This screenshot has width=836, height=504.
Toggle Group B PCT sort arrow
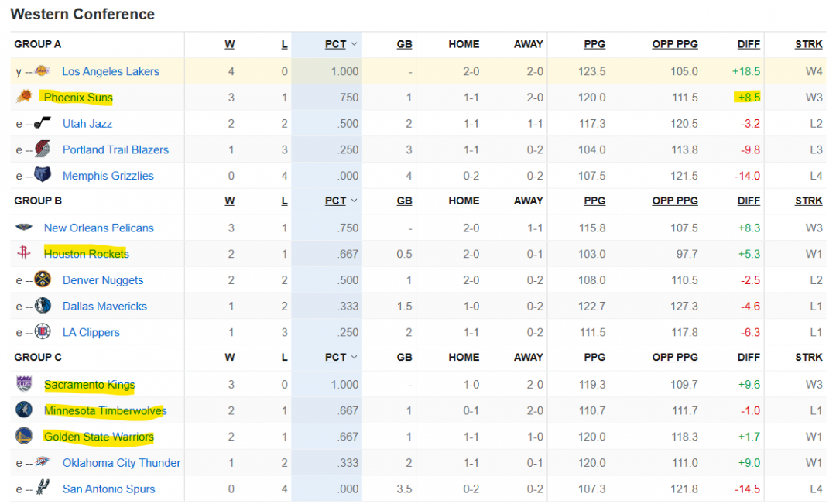click(354, 201)
